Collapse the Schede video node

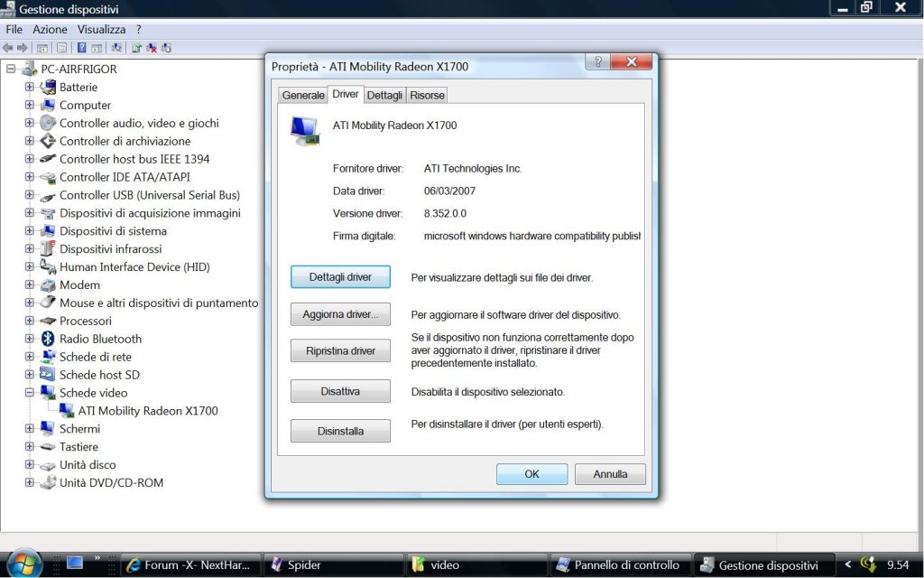click(29, 393)
